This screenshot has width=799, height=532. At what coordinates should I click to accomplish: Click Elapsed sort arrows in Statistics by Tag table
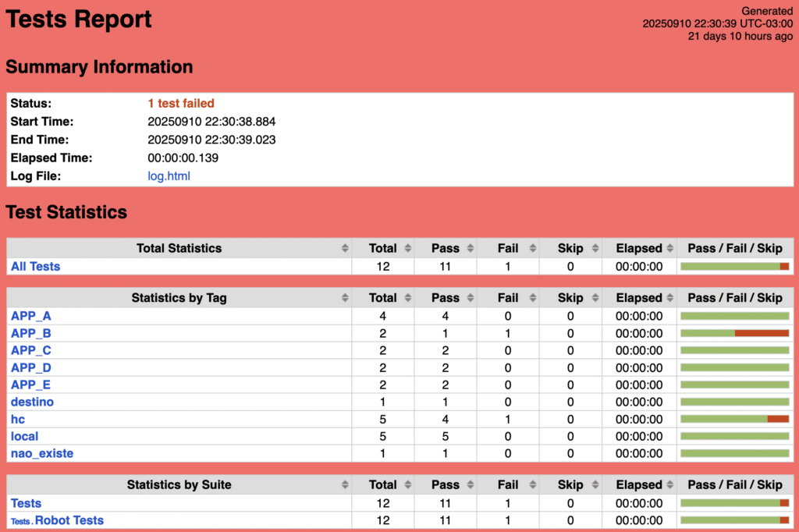click(x=669, y=298)
